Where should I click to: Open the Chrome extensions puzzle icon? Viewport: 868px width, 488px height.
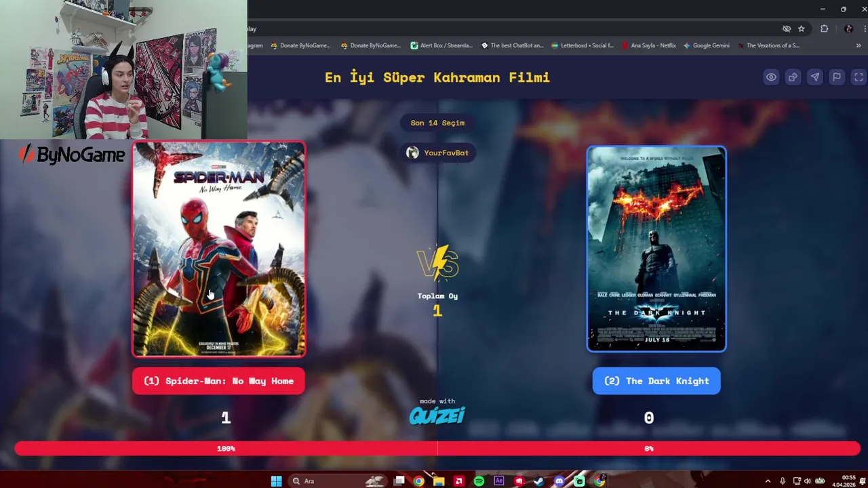825,29
